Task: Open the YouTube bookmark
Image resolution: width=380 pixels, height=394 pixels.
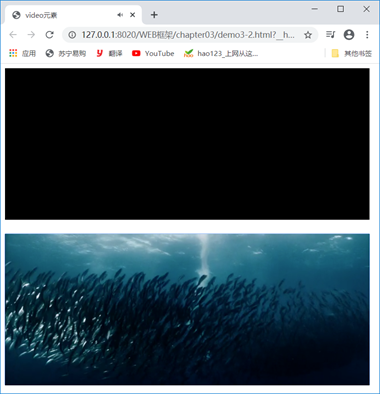Action: point(153,53)
